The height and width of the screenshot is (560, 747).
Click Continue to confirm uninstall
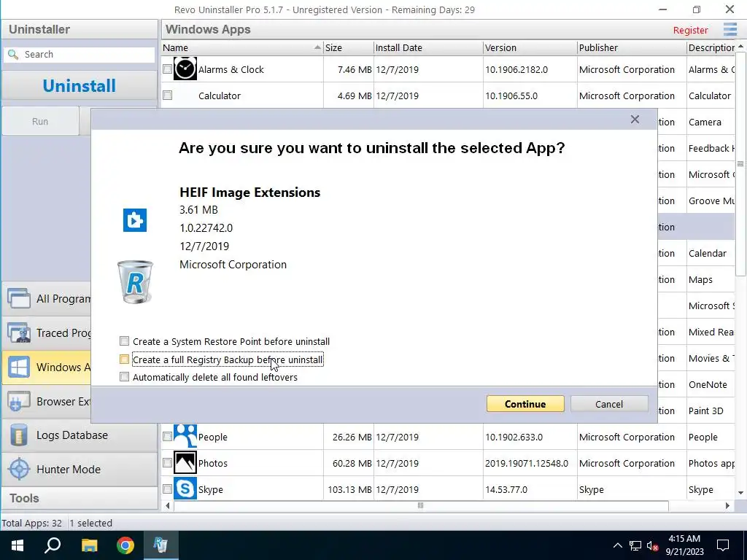tap(525, 404)
